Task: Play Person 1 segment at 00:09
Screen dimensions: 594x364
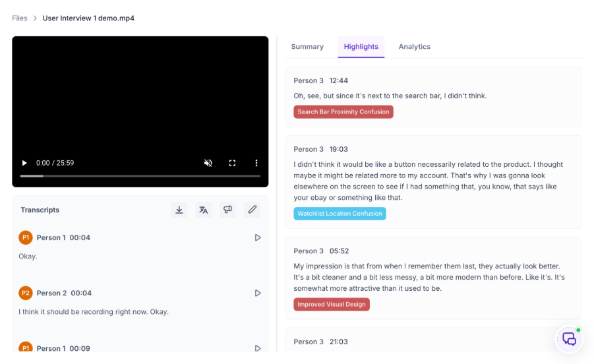Action: [258, 348]
